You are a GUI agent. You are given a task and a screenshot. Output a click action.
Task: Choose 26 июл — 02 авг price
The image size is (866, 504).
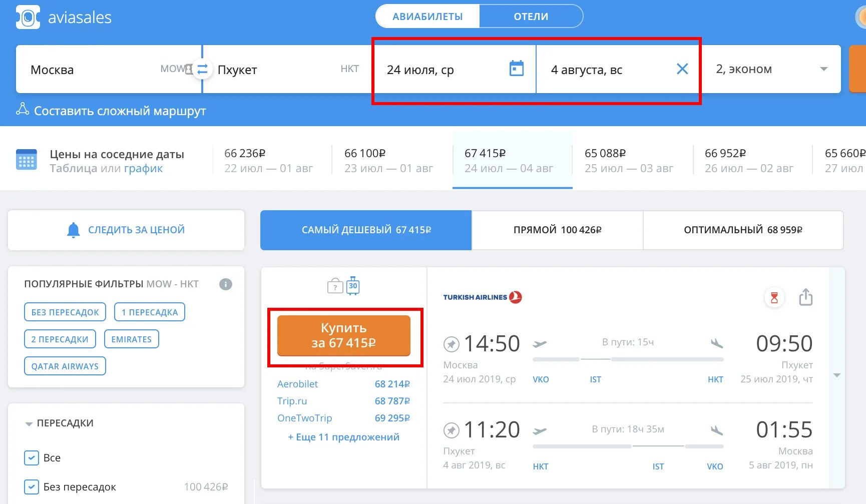(752, 160)
